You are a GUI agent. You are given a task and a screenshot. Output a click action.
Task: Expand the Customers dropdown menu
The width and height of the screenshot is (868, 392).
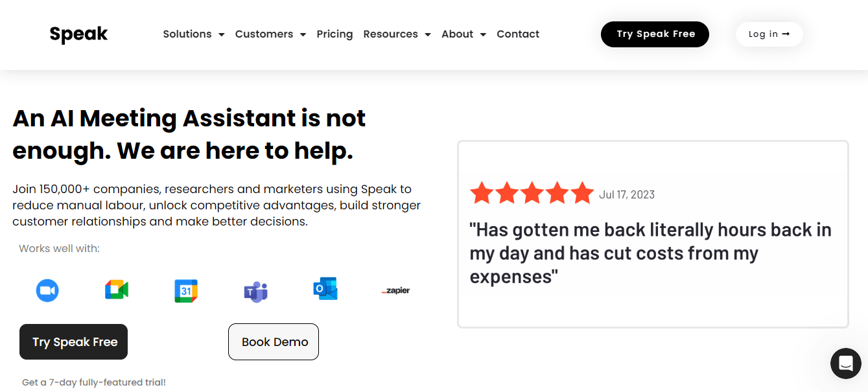[x=270, y=34]
